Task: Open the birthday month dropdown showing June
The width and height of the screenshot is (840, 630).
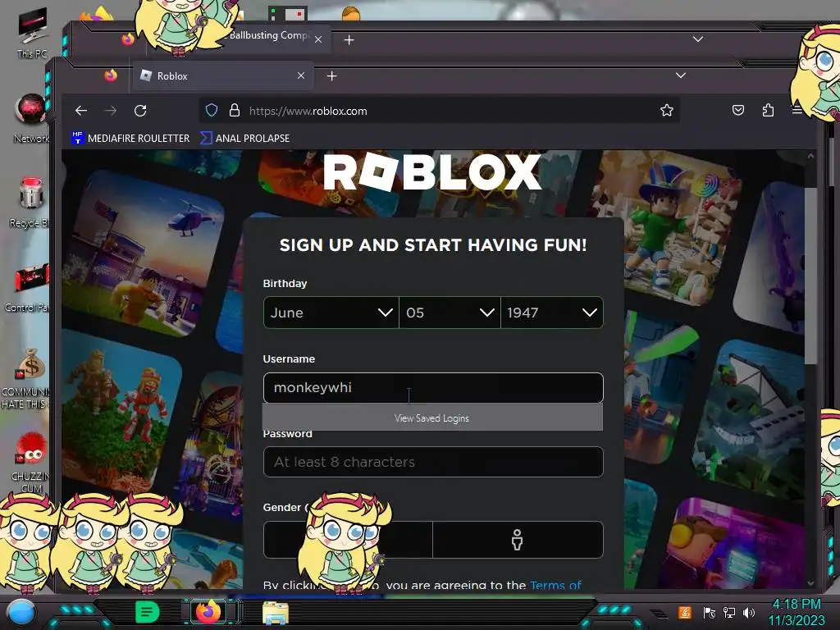Action: [331, 313]
